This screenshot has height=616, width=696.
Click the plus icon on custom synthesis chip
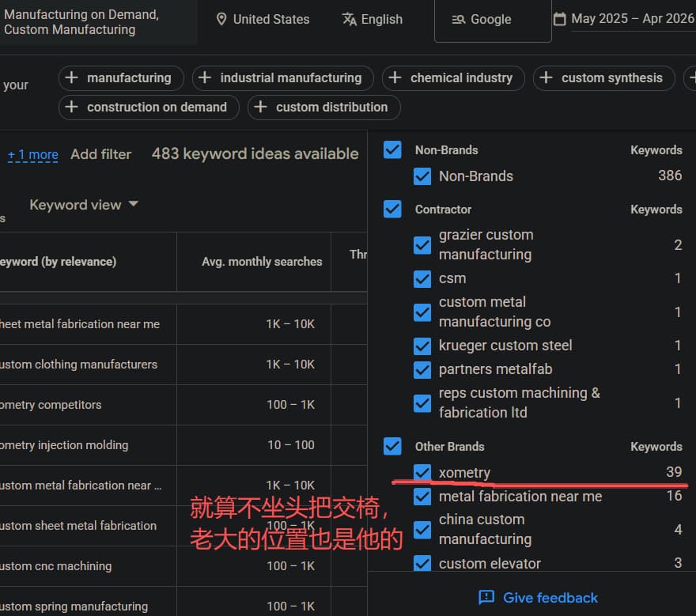point(546,77)
